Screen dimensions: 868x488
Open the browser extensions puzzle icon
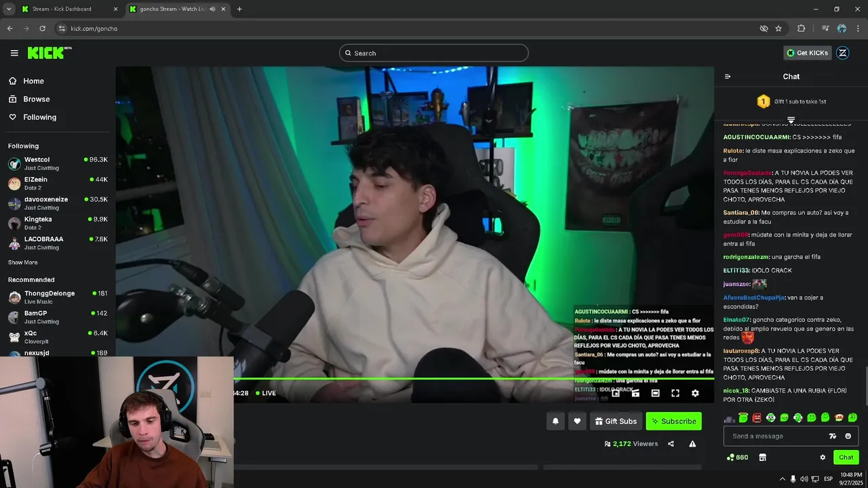click(x=802, y=28)
